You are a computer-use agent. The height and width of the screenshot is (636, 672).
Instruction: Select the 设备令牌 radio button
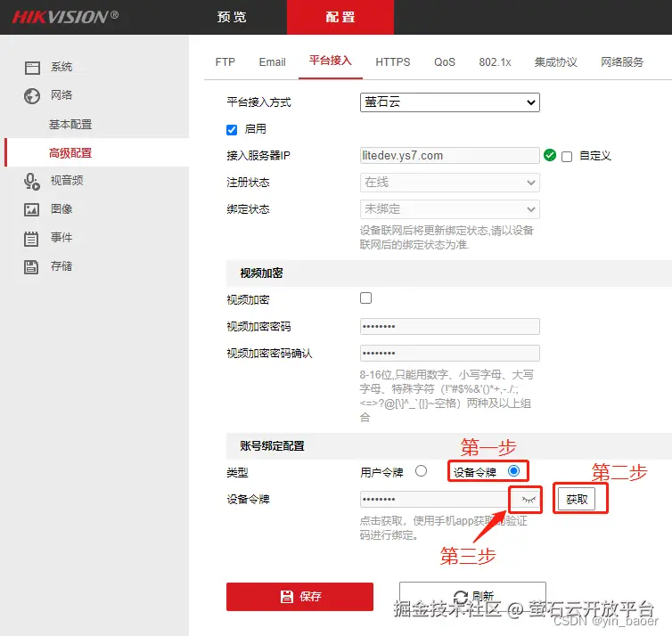[x=513, y=470]
